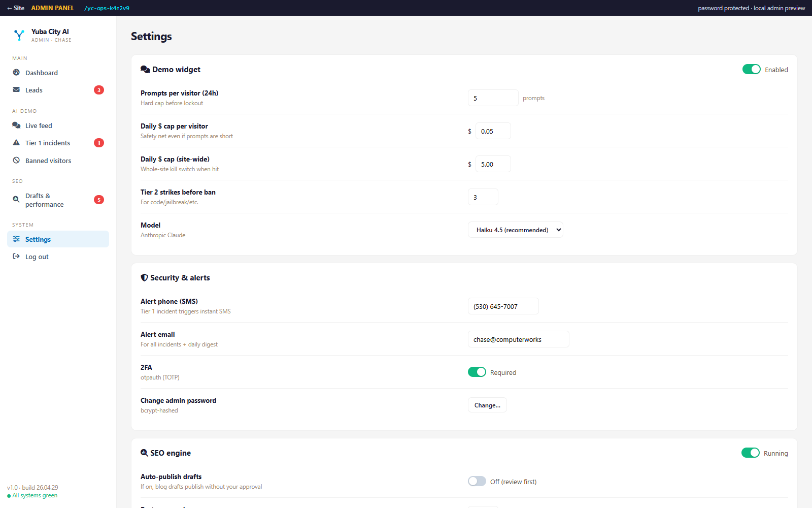Click the Security & alerts shield icon

coord(144,278)
